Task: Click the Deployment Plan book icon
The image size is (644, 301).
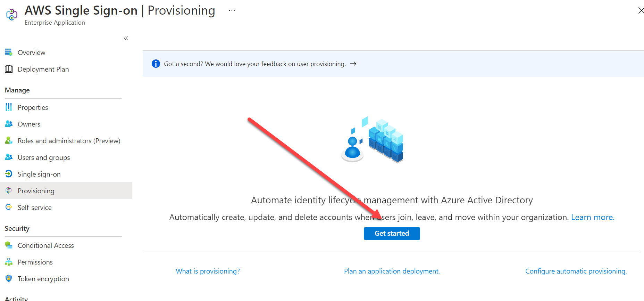Action: [x=9, y=69]
